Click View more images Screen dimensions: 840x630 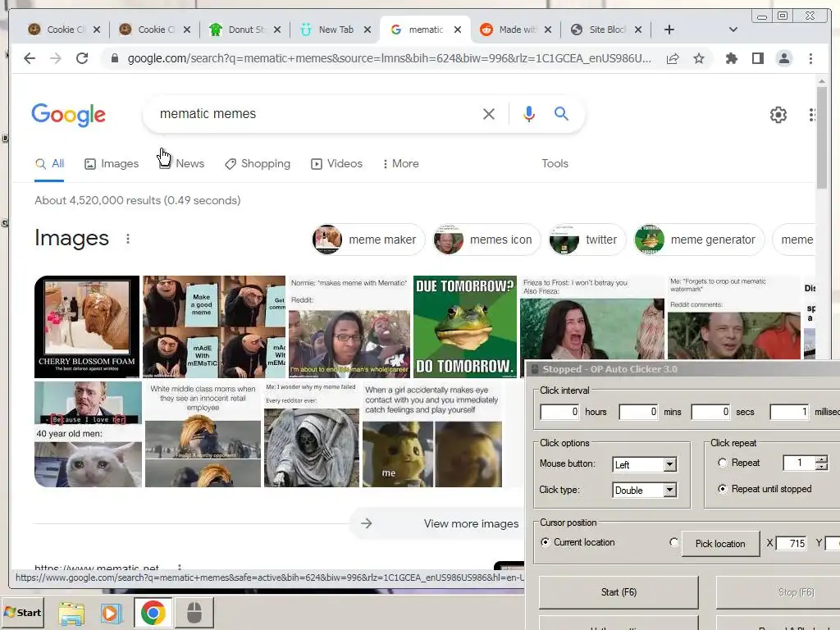pos(436,523)
